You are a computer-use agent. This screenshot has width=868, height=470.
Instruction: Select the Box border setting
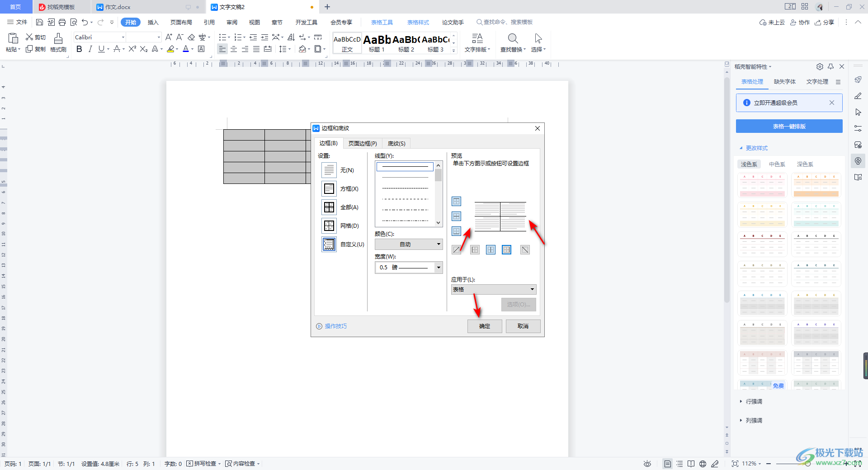(x=329, y=189)
